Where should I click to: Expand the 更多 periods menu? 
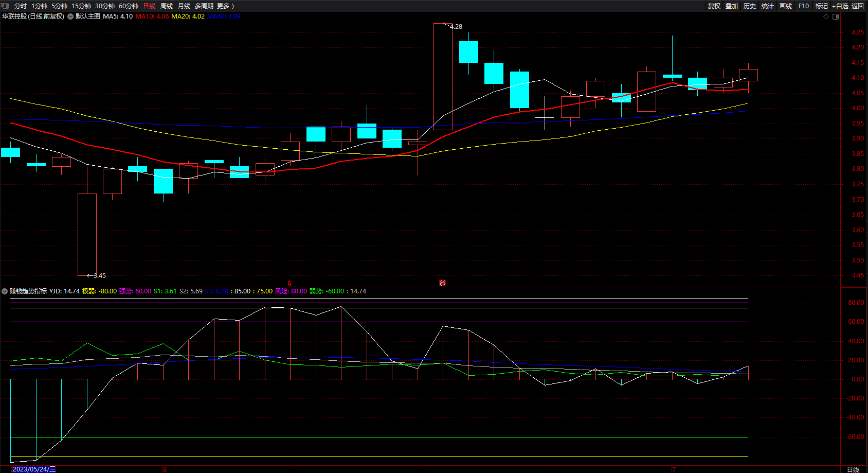[x=225, y=6]
